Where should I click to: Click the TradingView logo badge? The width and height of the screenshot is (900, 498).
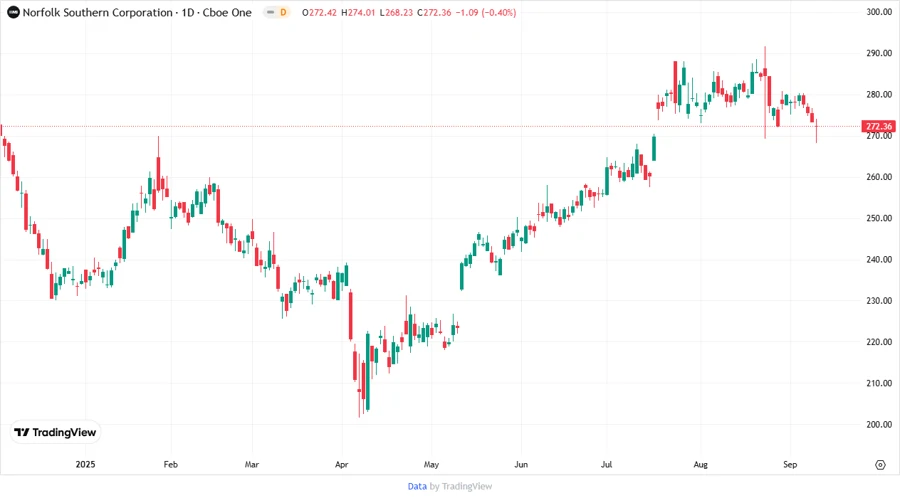click(x=55, y=433)
